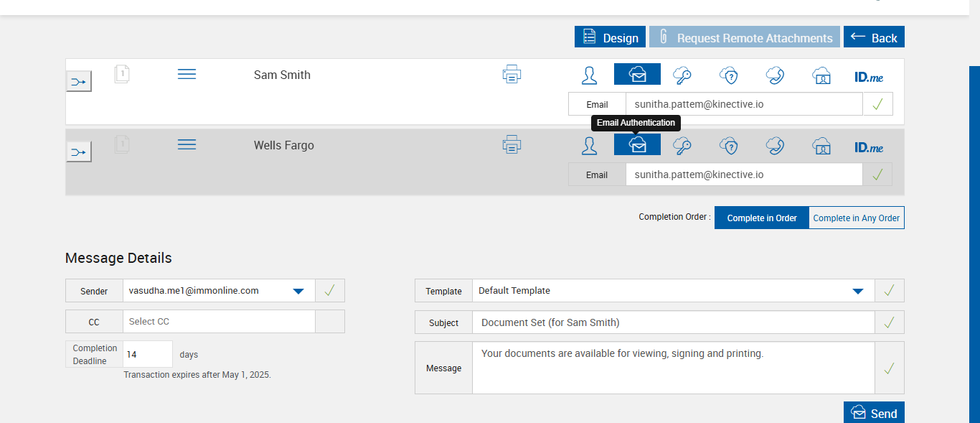
Task: Click the Subject text field
Action: [x=673, y=322]
